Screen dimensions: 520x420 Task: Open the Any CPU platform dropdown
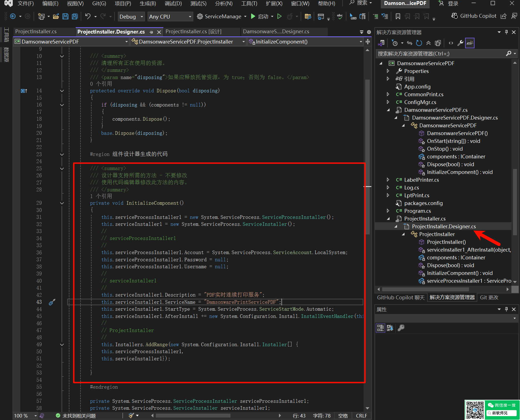point(170,17)
